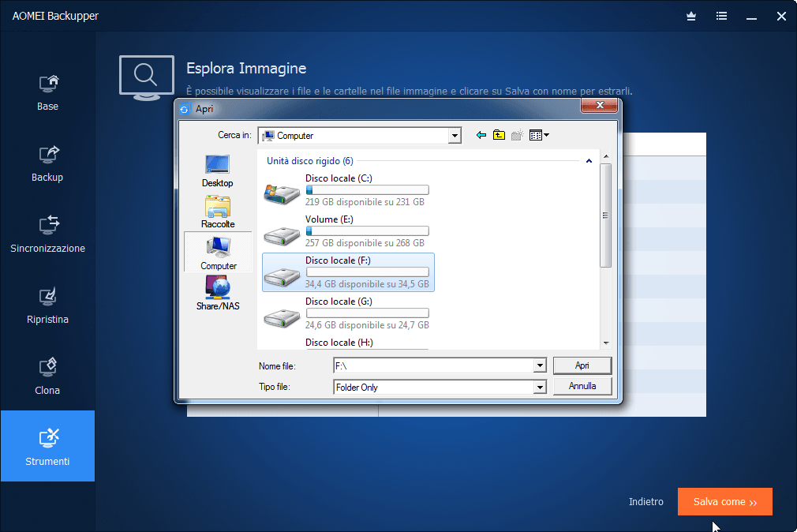Image resolution: width=797 pixels, height=532 pixels.
Task: Select Disco locale (C:) drive
Action: (348, 190)
